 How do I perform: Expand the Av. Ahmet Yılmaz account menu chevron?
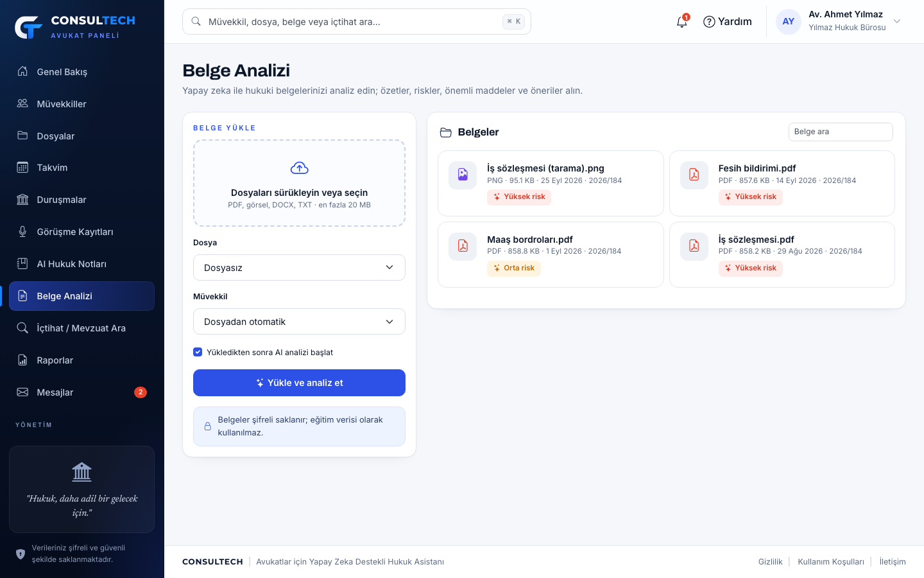pos(897,21)
